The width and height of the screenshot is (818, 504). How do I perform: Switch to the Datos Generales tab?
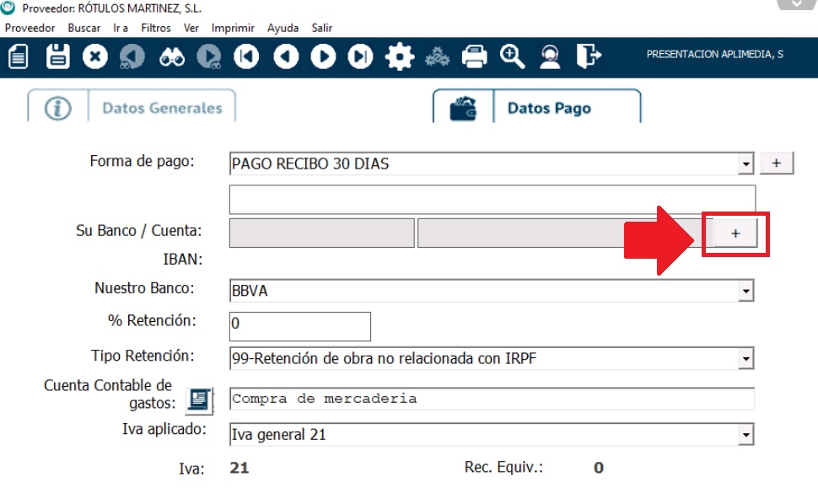(x=162, y=108)
